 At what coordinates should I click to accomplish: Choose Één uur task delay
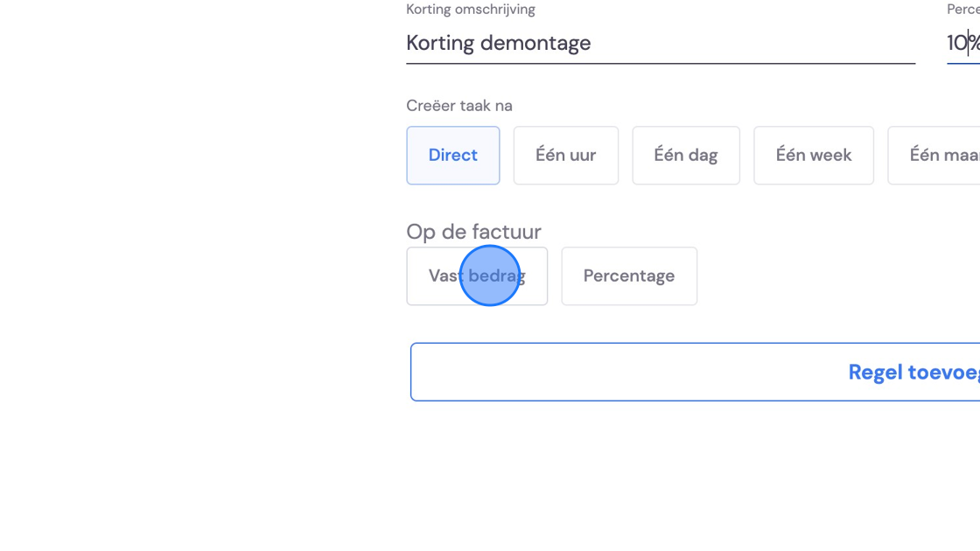point(565,155)
